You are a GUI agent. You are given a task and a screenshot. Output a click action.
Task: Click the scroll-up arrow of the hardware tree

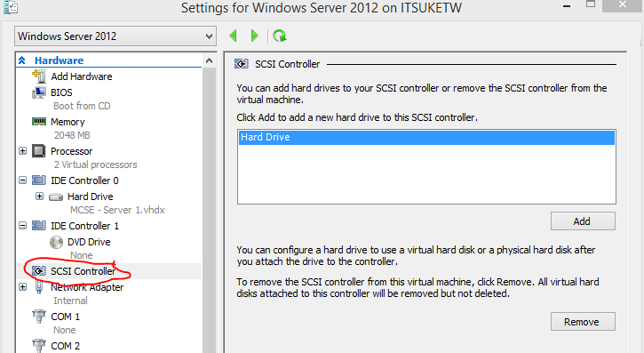coord(209,60)
